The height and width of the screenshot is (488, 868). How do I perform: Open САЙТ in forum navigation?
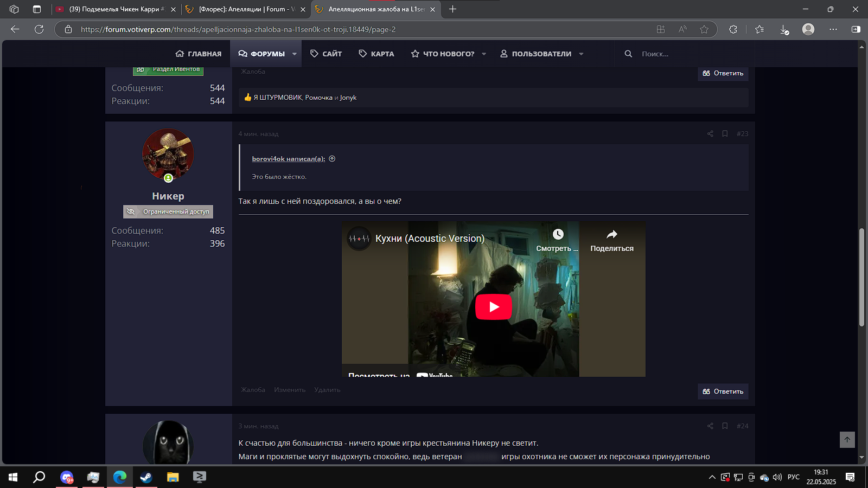pos(326,54)
